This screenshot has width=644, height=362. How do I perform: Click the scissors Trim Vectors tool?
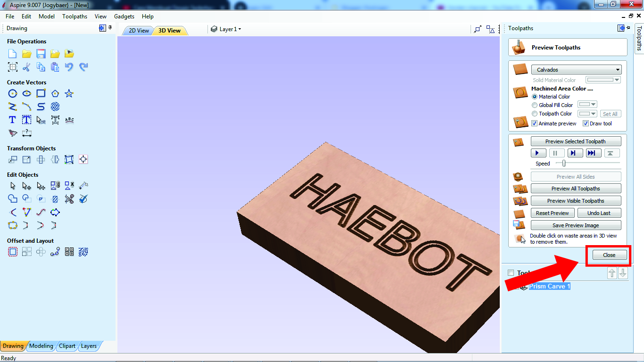pyautogui.click(x=69, y=199)
